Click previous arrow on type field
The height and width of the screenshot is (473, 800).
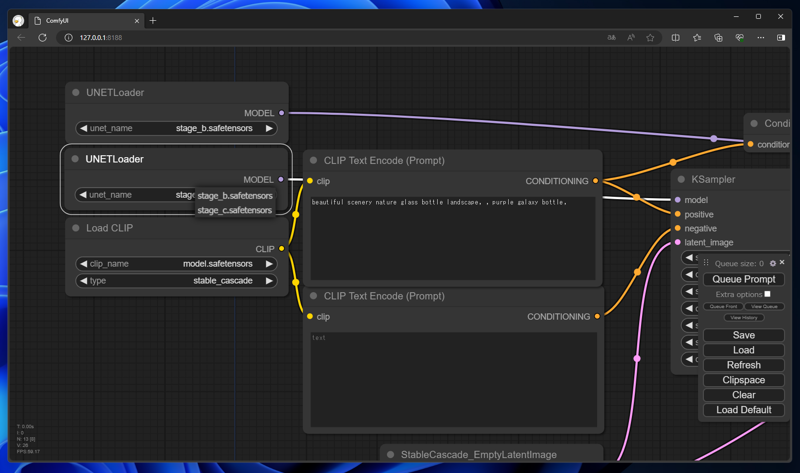(x=84, y=281)
